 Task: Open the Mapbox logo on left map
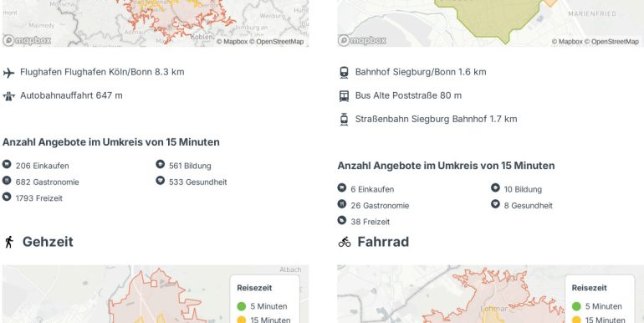click(x=27, y=41)
